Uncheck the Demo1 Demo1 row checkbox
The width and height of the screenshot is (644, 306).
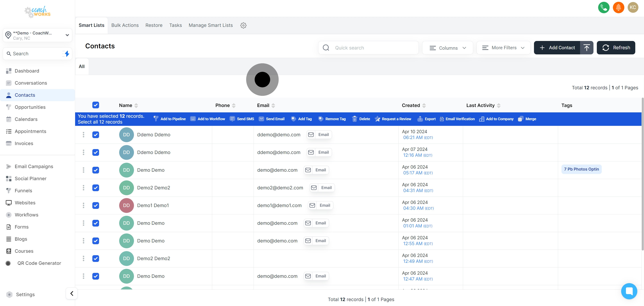click(x=95, y=205)
